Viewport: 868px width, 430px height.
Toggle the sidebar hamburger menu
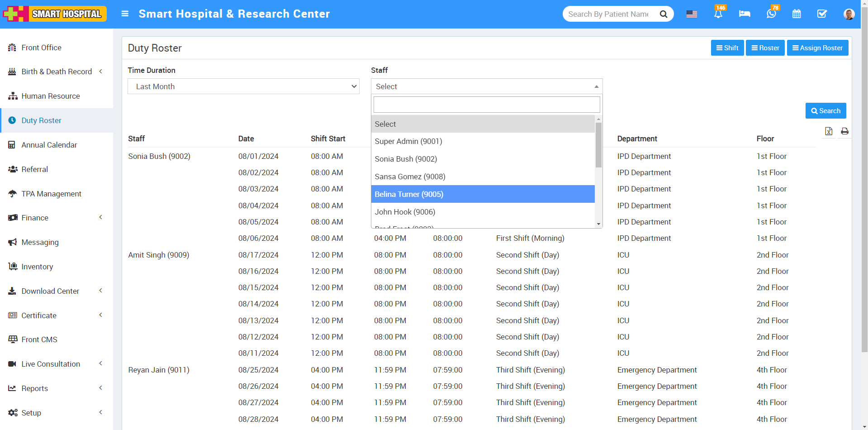click(x=125, y=14)
